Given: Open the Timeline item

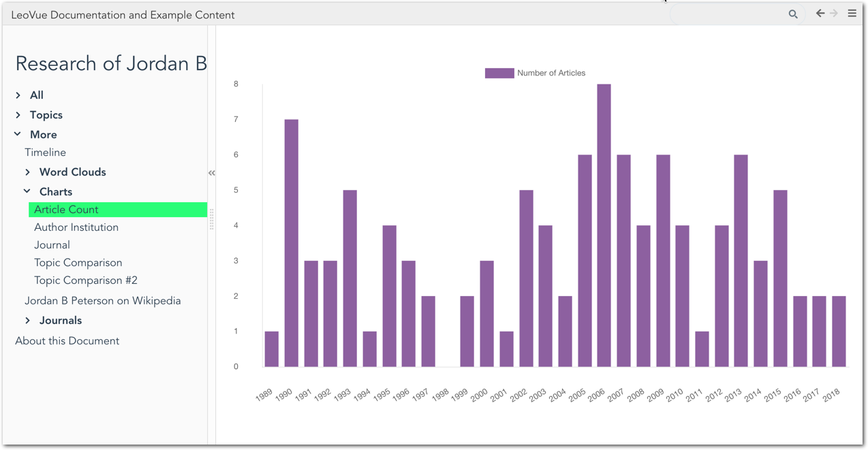Looking at the screenshot, I should (45, 152).
